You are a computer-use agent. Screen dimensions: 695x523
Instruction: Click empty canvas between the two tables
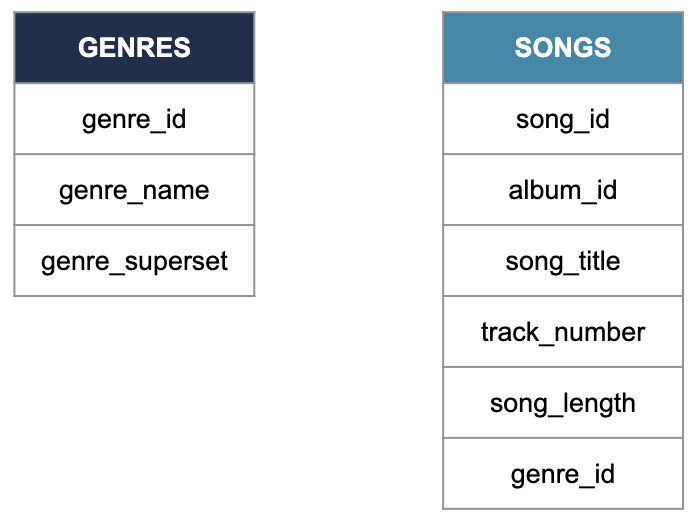tap(349, 222)
